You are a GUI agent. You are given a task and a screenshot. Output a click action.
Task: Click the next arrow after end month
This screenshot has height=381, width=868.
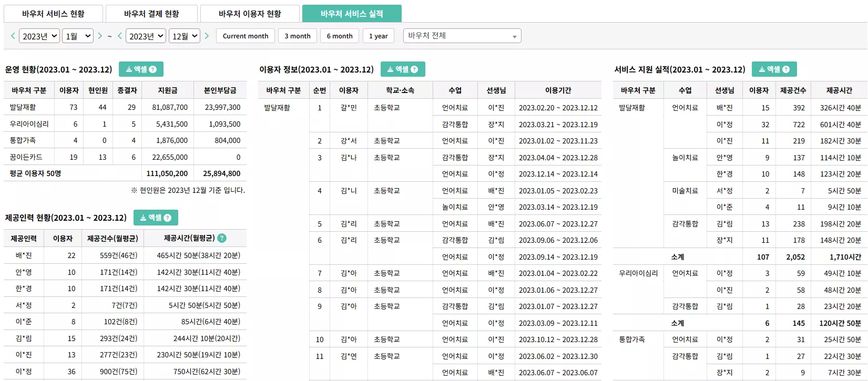tap(207, 36)
